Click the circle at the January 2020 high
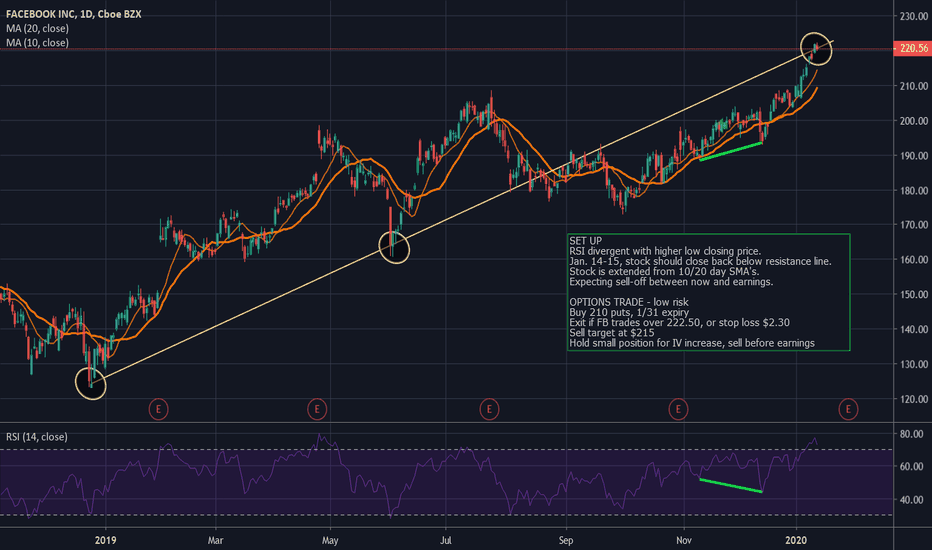The image size is (932, 550). pyautogui.click(x=816, y=49)
